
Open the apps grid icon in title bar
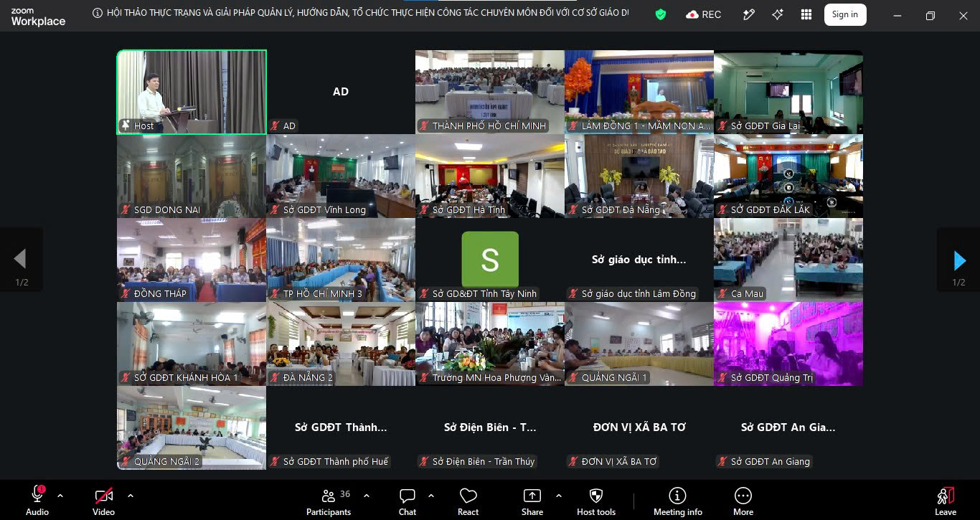(806, 14)
